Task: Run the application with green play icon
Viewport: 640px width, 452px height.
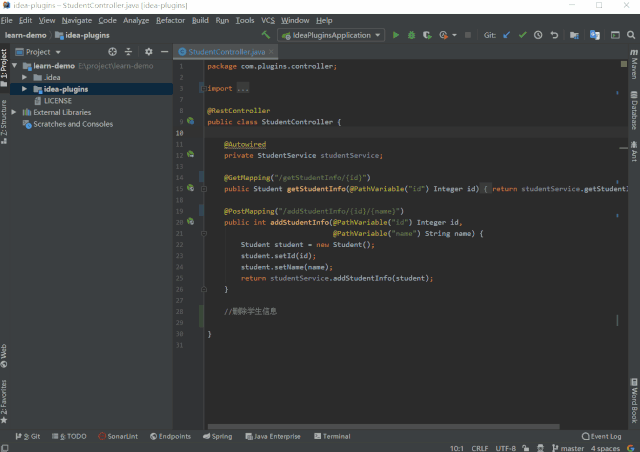Action: point(396,35)
